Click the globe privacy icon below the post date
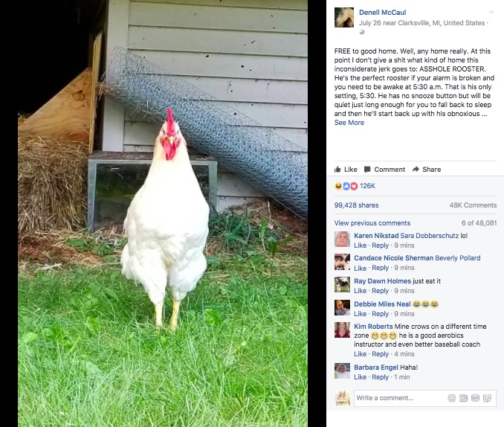The height and width of the screenshot is (427, 504). (x=362, y=32)
